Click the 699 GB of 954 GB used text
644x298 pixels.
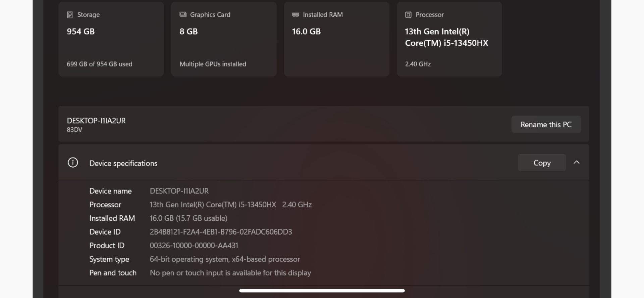click(x=99, y=64)
